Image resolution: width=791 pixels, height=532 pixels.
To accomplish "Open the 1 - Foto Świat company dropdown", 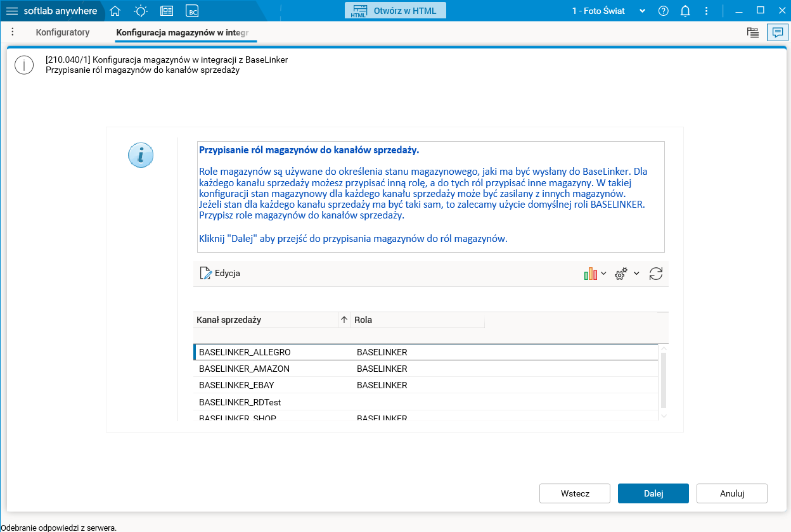I will tap(608, 11).
